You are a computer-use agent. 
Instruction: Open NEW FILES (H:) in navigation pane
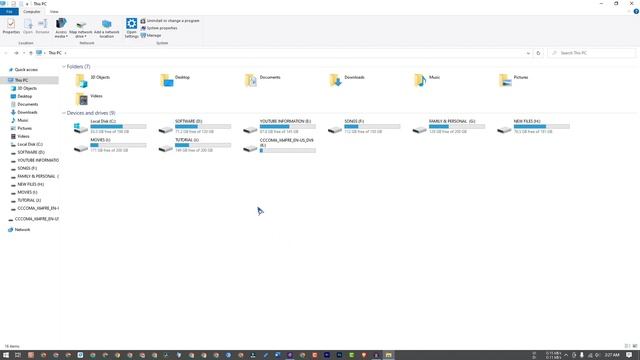click(31, 184)
